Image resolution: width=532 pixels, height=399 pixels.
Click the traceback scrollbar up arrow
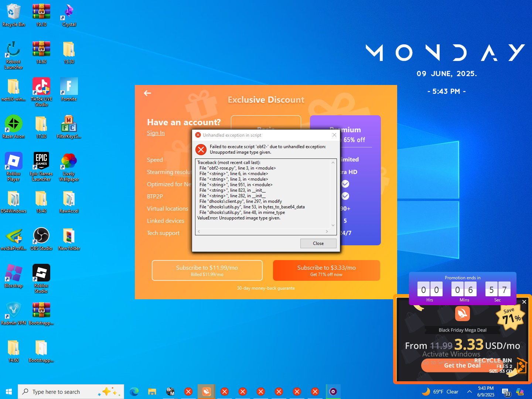333,163
